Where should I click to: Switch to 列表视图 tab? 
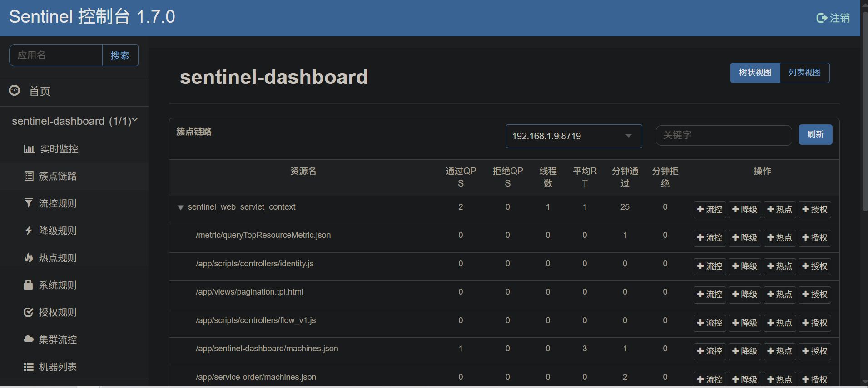[x=804, y=73]
